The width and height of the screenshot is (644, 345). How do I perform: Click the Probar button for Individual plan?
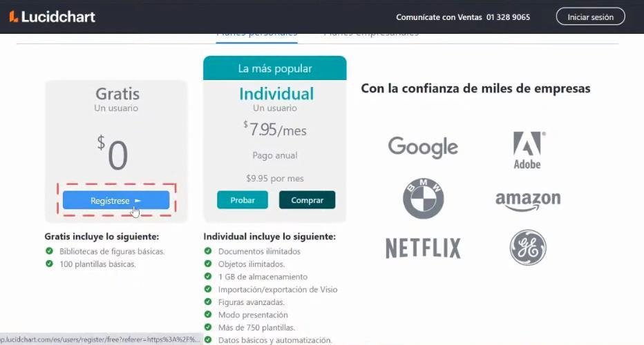243,200
